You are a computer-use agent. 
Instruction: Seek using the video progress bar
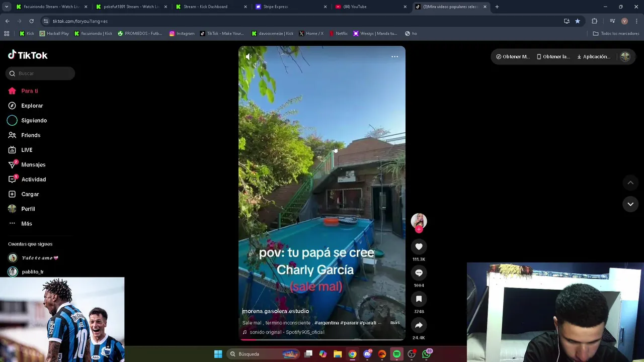click(x=322, y=340)
